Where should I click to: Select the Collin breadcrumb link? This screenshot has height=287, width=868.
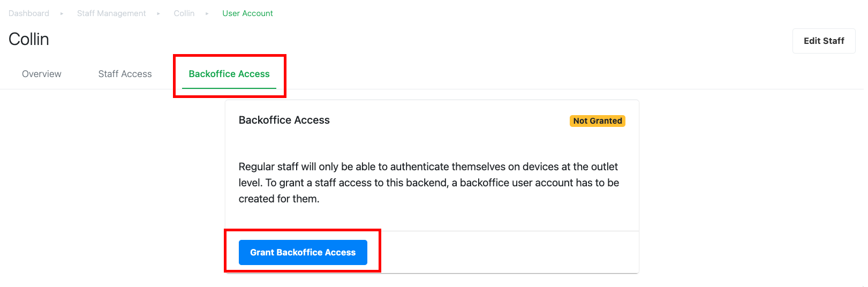(x=184, y=13)
